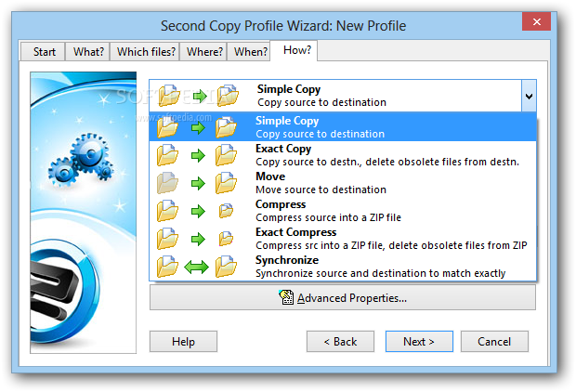576x392 pixels.
Task: Click the wizard gears artwork panel
Action: pyautogui.click(x=83, y=213)
